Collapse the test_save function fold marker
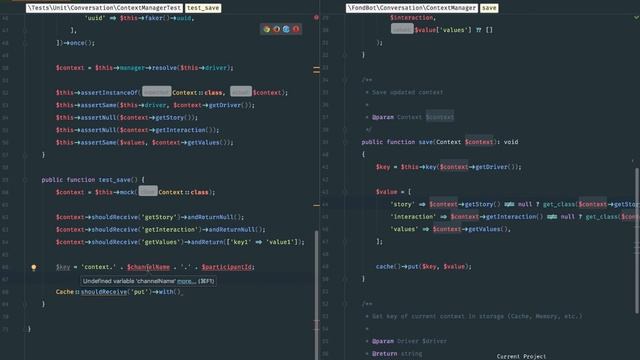This screenshot has height=360, width=640. pyautogui.click(x=25, y=180)
